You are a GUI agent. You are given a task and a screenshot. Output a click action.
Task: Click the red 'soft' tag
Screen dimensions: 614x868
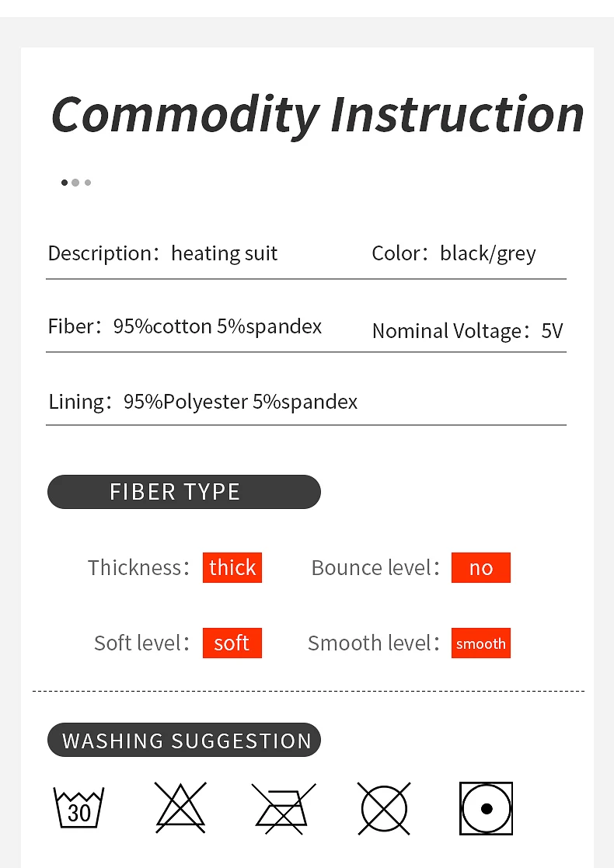pos(232,643)
